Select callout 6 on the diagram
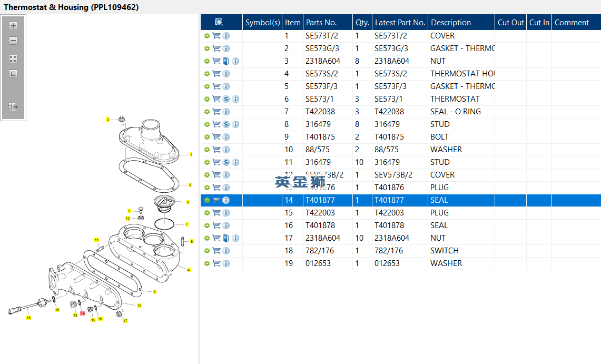Viewport: 601px width, 364px height. click(188, 202)
